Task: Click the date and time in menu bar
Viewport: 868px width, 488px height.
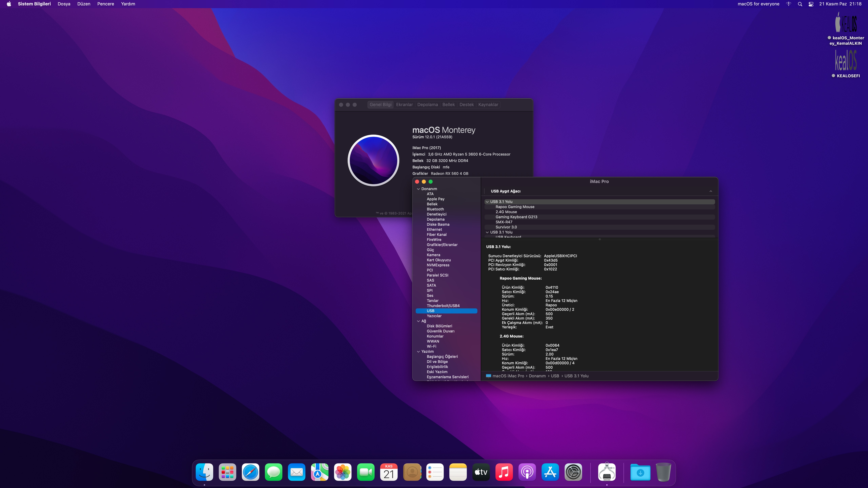Action: pyautogui.click(x=840, y=4)
